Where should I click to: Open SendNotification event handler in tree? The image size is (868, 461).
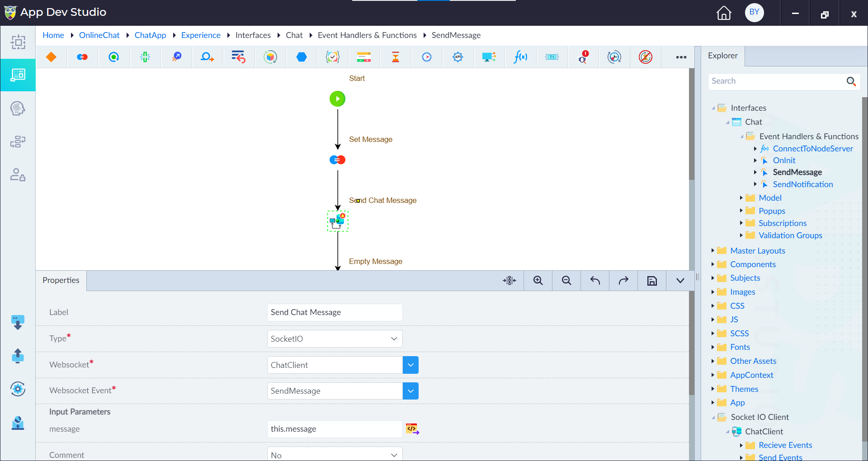[x=803, y=184]
